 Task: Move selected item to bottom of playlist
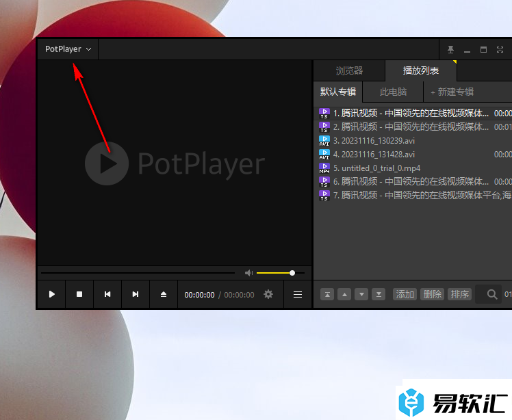pos(379,294)
